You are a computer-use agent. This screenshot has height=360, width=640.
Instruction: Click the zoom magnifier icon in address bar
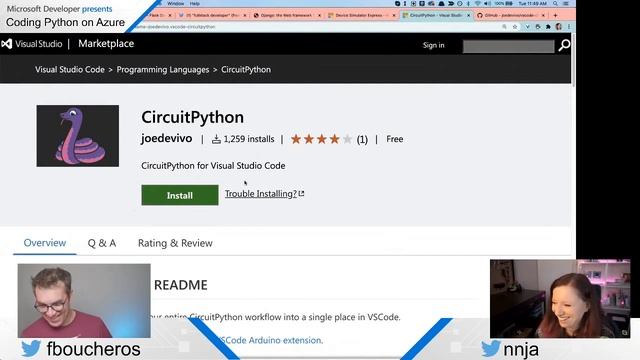[x=504, y=27]
